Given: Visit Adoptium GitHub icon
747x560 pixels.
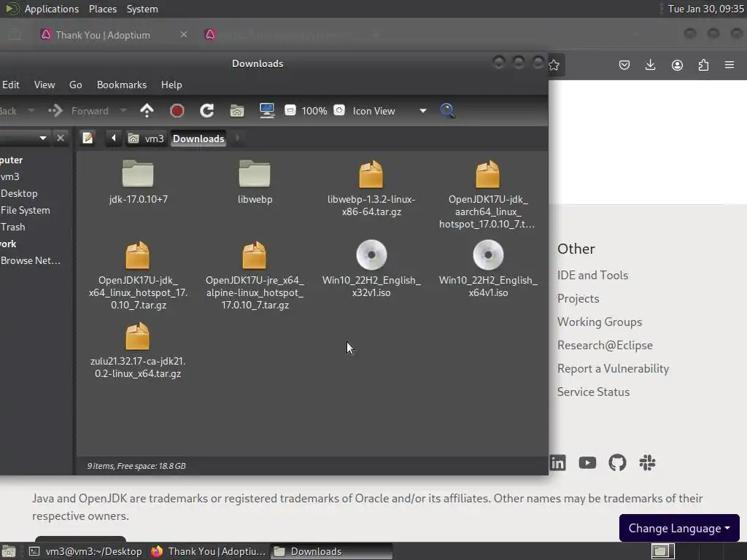Looking at the screenshot, I should 617,462.
